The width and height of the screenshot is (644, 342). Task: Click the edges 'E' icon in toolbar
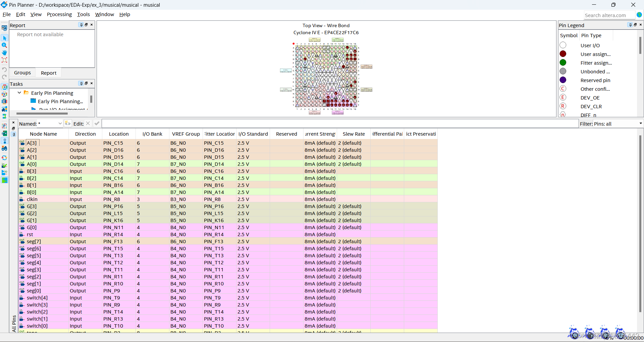click(4, 101)
